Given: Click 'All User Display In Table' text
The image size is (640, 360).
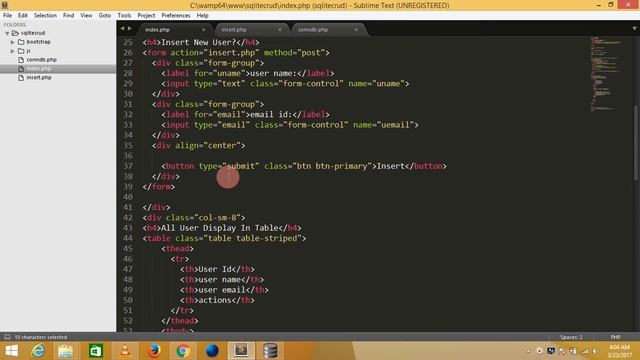Looking at the screenshot, I should [x=220, y=228].
